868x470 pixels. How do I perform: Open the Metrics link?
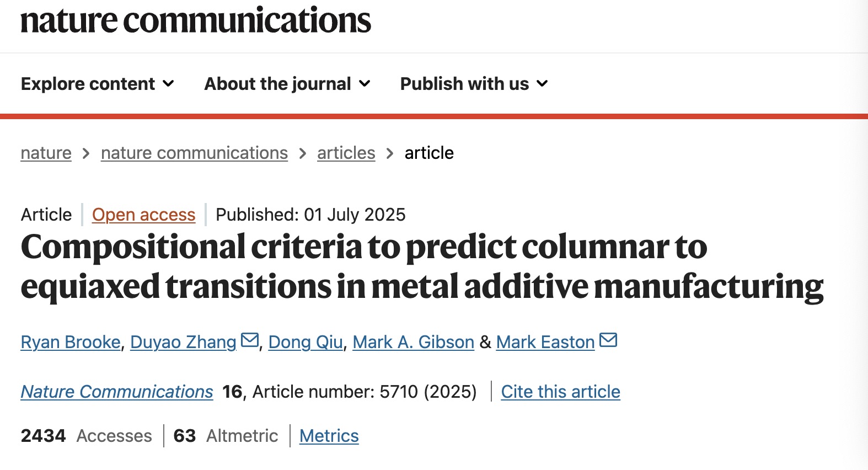pyautogui.click(x=329, y=436)
